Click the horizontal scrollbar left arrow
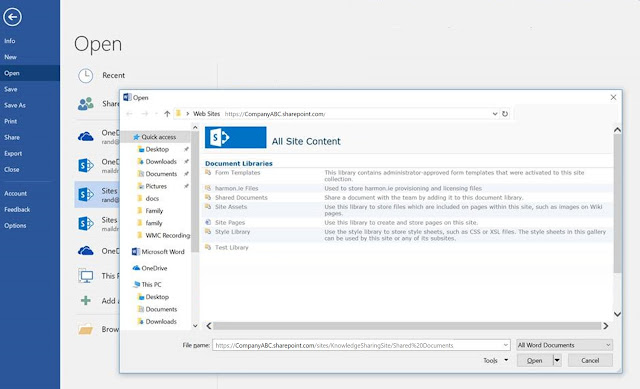This screenshot has width=640, height=389. [209, 326]
